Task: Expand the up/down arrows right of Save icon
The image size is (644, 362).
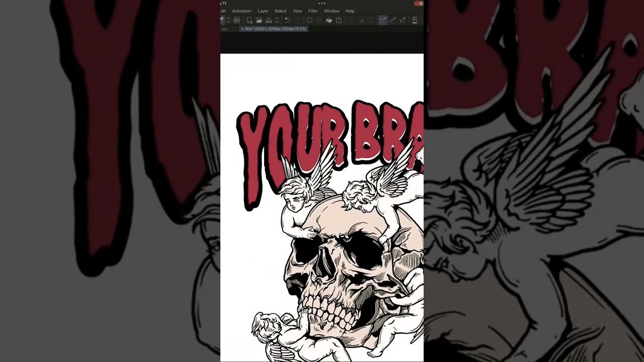Action: (276, 20)
